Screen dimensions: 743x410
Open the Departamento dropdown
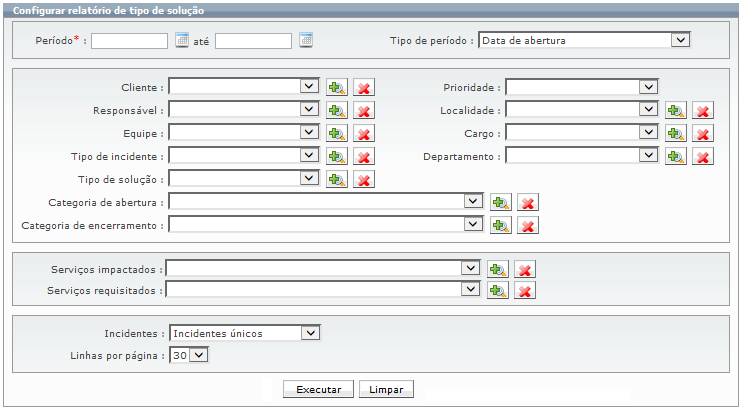point(582,156)
